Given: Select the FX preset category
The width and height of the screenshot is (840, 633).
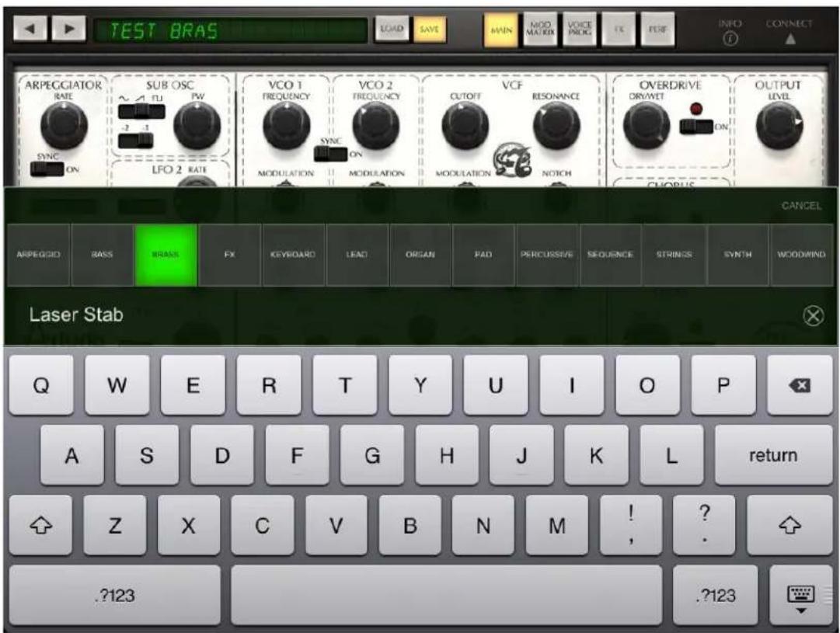Looking at the screenshot, I should 229,255.
